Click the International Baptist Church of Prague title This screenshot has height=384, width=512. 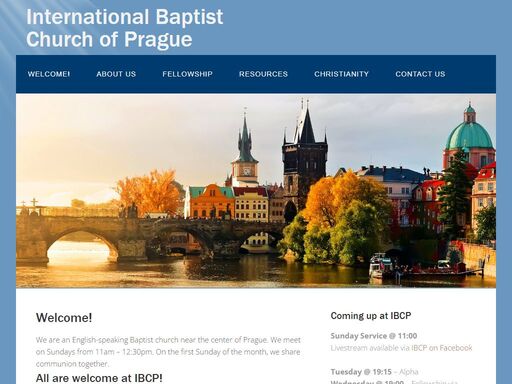[x=125, y=28]
